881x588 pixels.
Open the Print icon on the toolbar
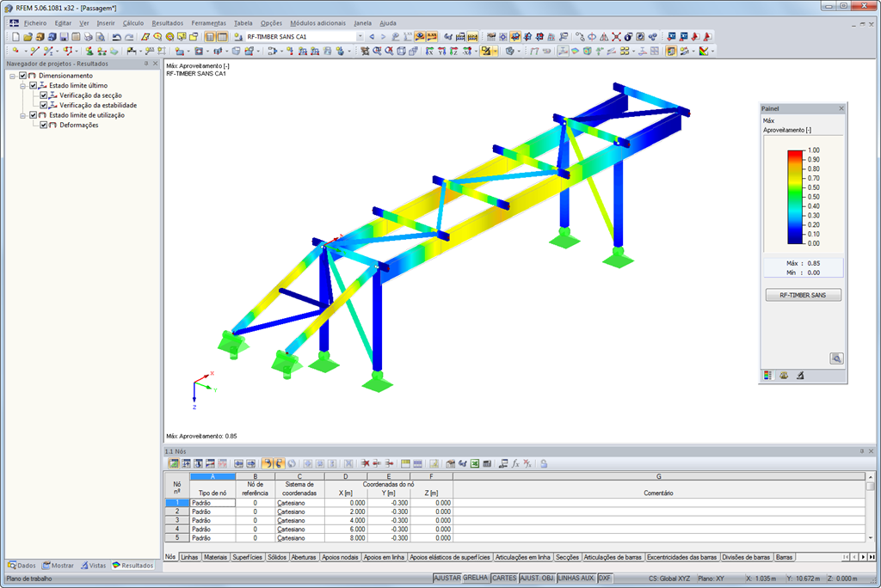[87, 37]
